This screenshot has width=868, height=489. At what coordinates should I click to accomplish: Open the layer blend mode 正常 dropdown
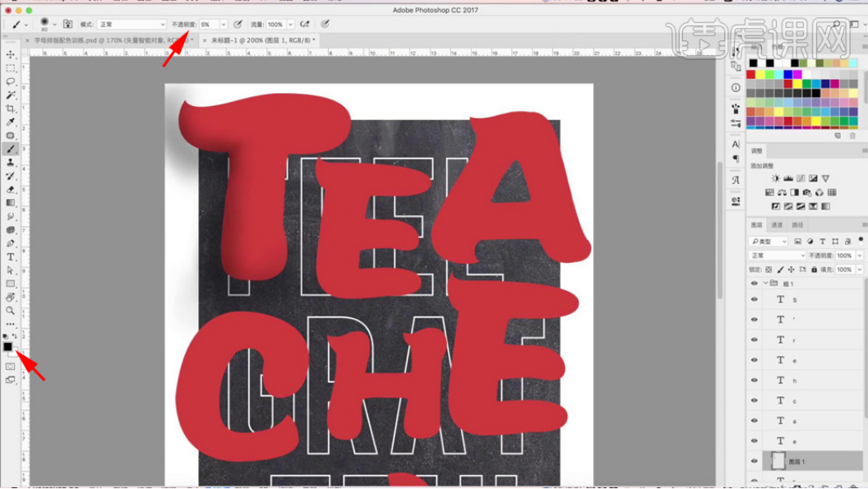pyautogui.click(x=777, y=256)
